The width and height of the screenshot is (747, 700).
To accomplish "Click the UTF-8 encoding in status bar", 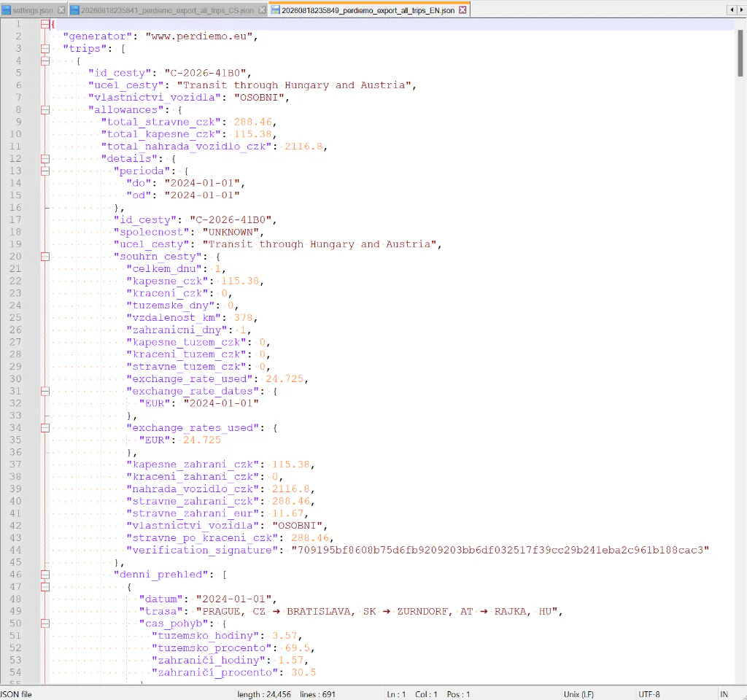I will tap(649, 694).
